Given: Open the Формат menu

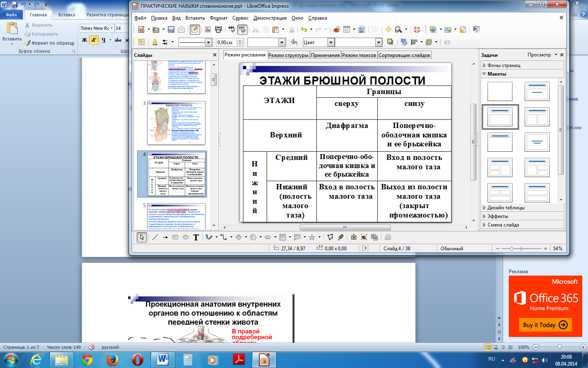Looking at the screenshot, I should [218, 18].
